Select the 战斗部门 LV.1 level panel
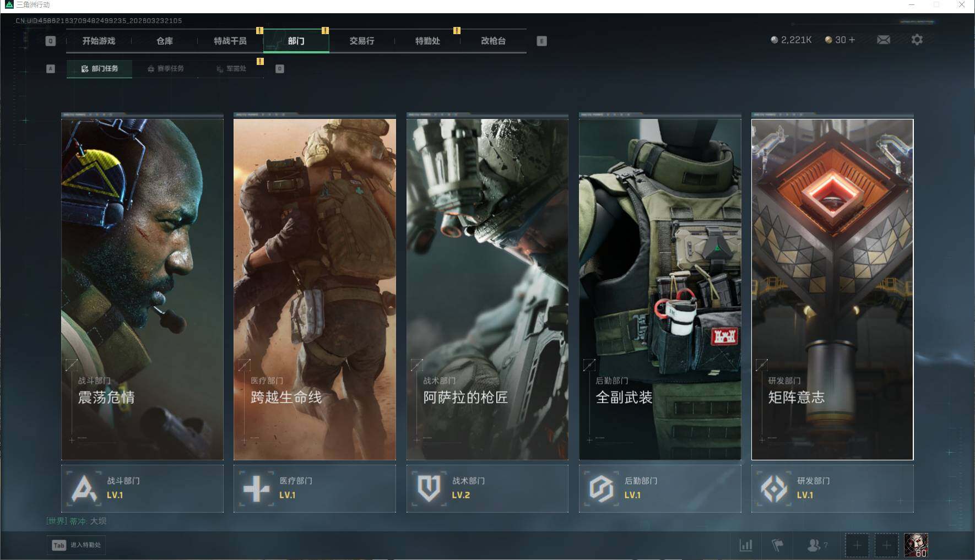This screenshot has width=975, height=560. (142, 488)
